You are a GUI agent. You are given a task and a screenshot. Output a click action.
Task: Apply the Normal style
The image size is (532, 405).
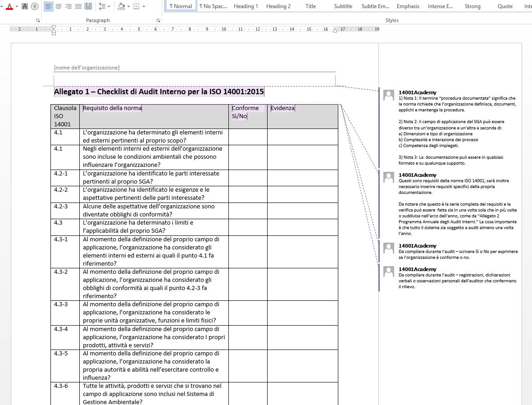click(x=181, y=6)
